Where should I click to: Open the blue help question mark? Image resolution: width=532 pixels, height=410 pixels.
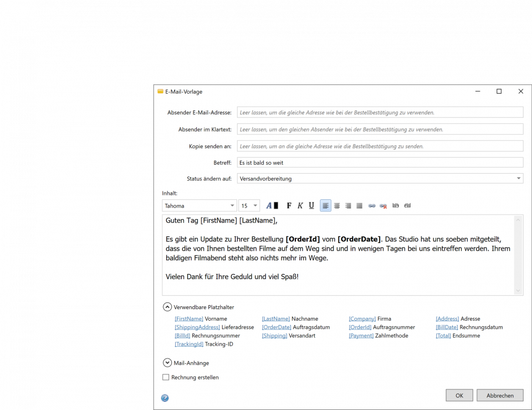click(x=165, y=398)
